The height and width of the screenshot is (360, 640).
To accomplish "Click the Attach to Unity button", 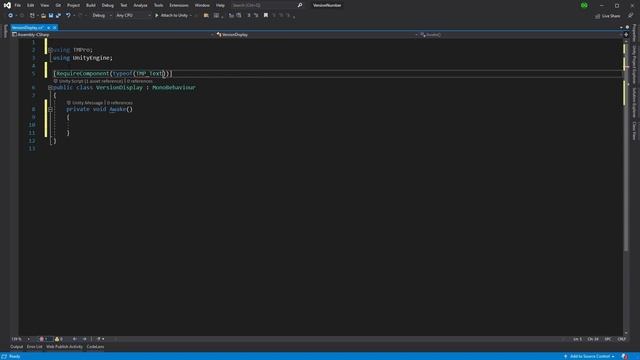I will coord(171,16).
